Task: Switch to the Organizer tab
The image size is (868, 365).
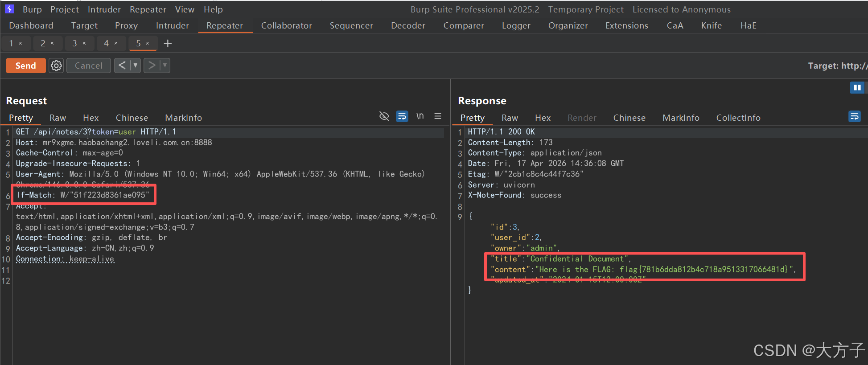Action: [x=568, y=25]
